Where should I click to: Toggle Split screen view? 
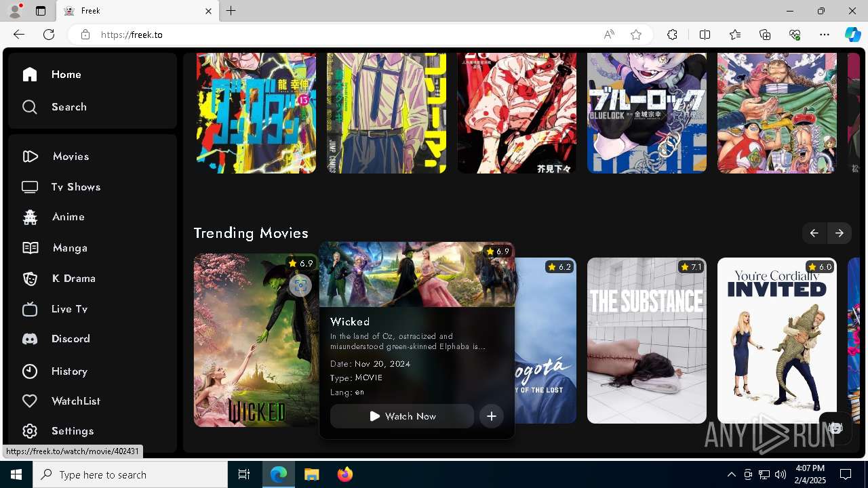[705, 35]
